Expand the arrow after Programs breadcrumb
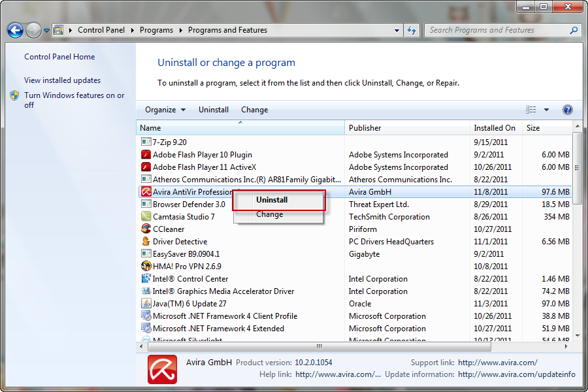 (x=181, y=31)
